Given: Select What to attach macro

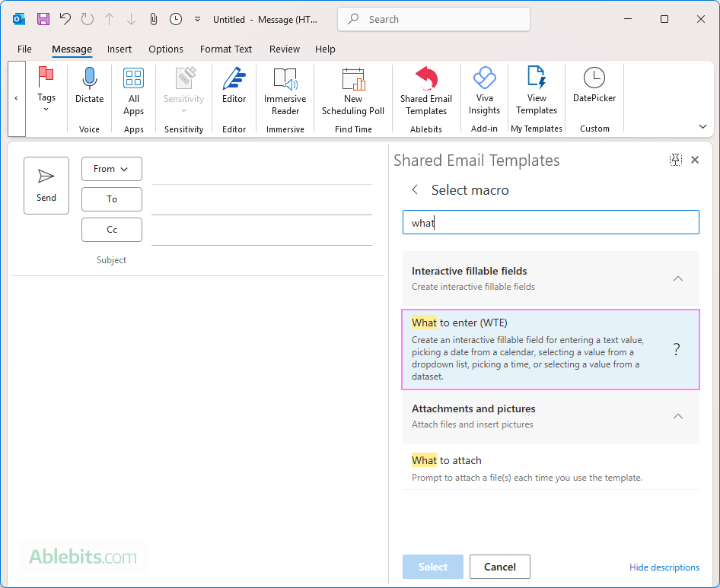Looking at the screenshot, I should [550, 469].
